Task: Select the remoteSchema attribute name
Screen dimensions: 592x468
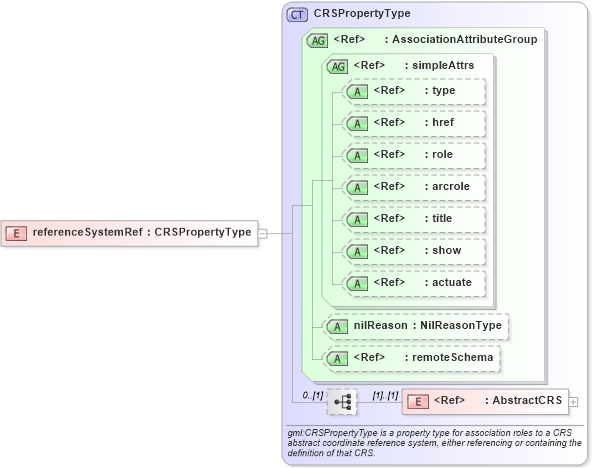Action: [452, 357]
